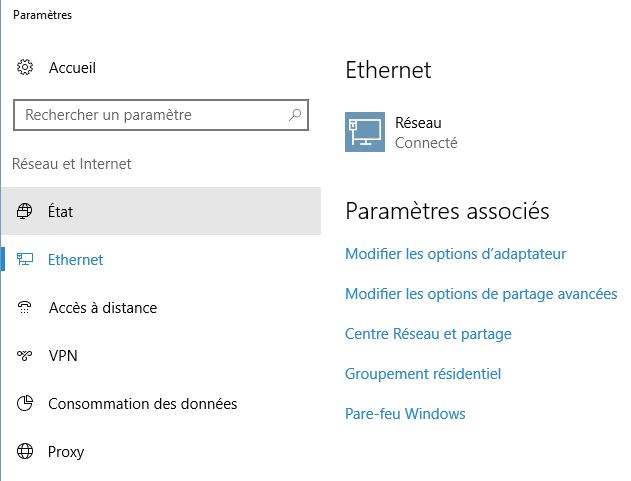Focus the Rechercher un paramètre search field
Screen dimensions: 631x481
150,115
